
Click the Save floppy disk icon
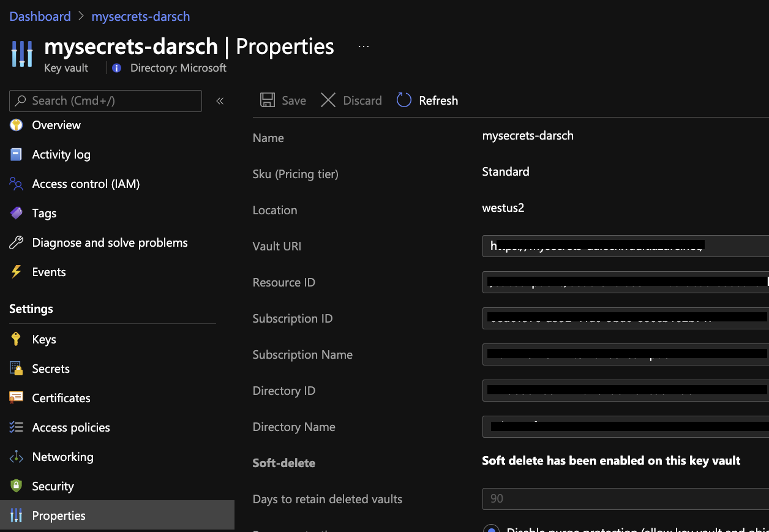(268, 100)
